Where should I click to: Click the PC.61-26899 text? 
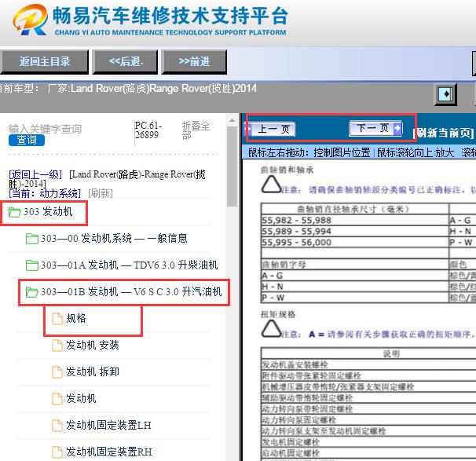[x=148, y=130]
